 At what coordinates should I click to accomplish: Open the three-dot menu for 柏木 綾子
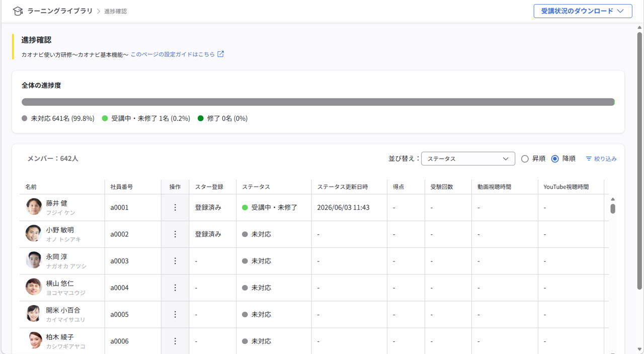[175, 341]
